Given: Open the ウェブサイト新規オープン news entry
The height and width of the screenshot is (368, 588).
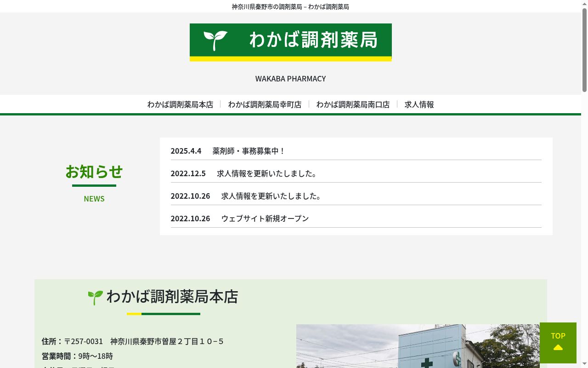Looking at the screenshot, I should tap(265, 218).
